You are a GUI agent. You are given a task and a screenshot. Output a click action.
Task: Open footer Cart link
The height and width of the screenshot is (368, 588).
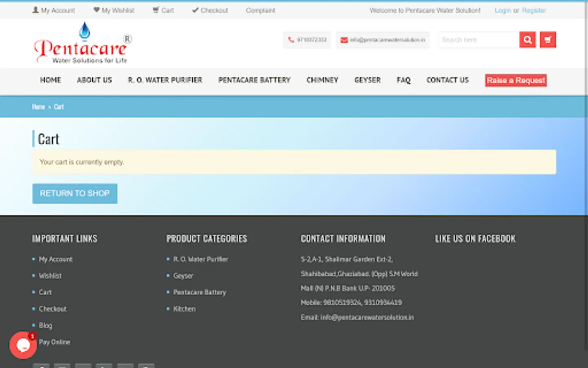click(x=45, y=292)
